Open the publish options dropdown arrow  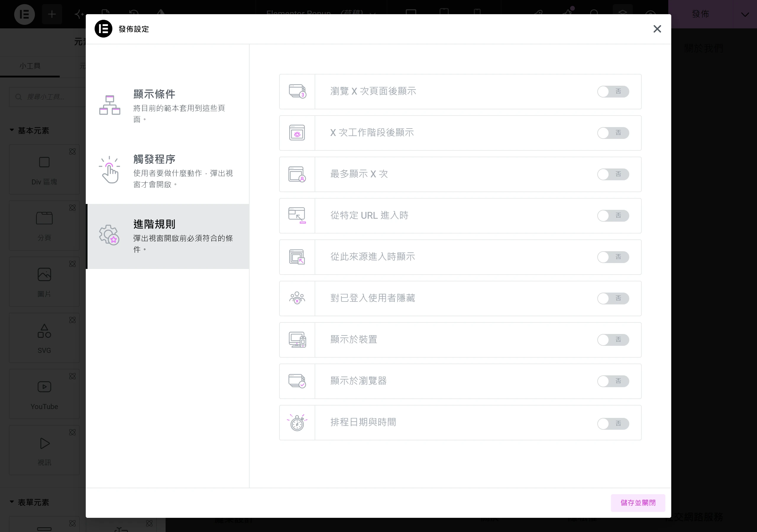[x=745, y=14]
